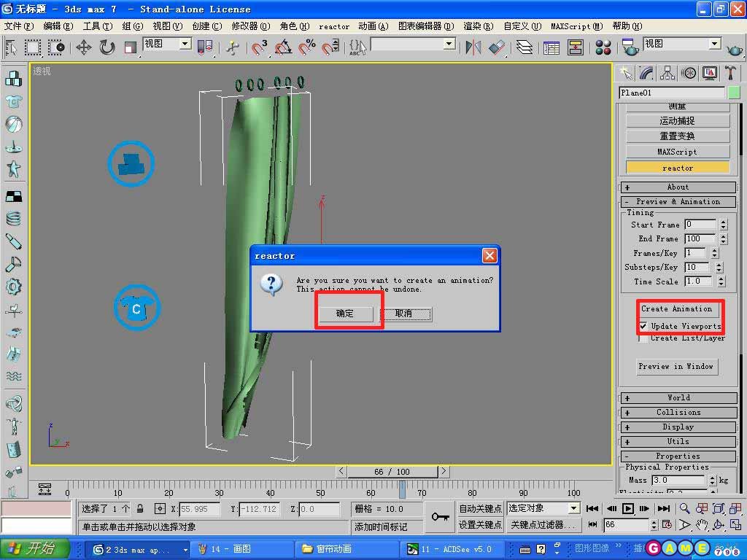Toggle the absolute transform type-in mode button
The width and height of the screenshot is (747, 560).
pos(160,509)
